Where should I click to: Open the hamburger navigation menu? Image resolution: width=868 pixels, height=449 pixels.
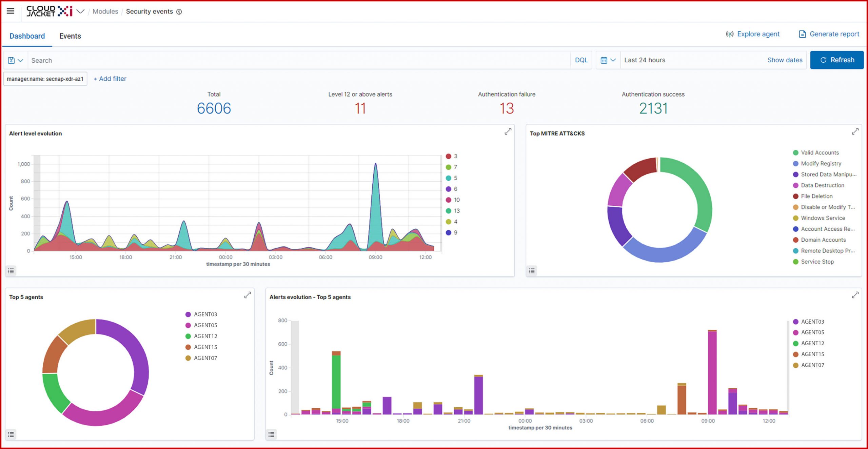tap(11, 11)
